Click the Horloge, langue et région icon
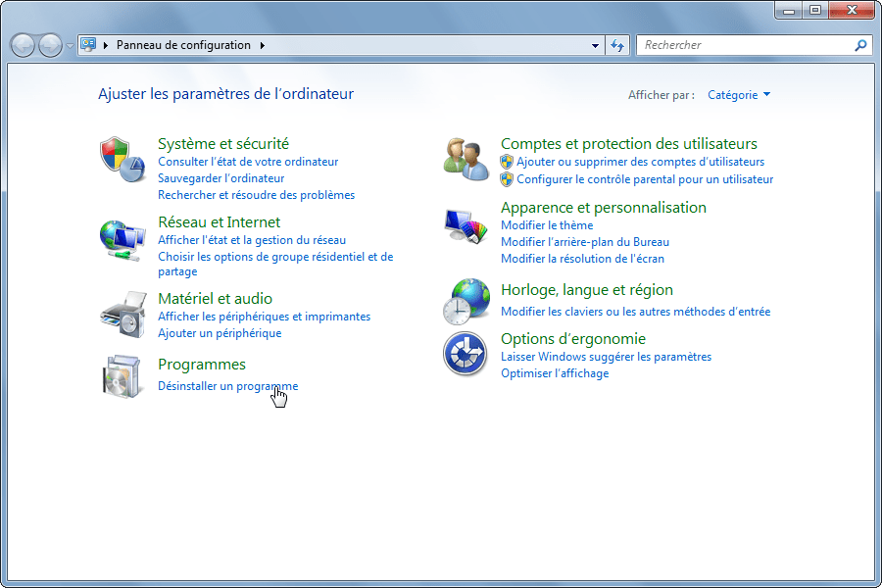 click(x=465, y=301)
